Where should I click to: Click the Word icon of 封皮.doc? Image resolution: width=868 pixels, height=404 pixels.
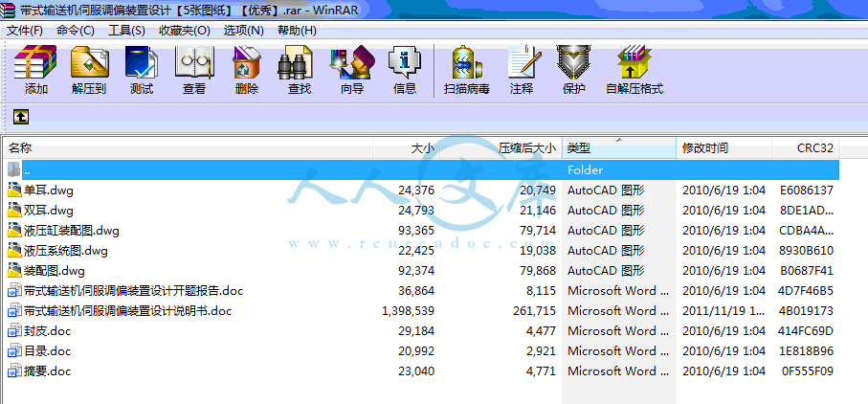[14, 331]
